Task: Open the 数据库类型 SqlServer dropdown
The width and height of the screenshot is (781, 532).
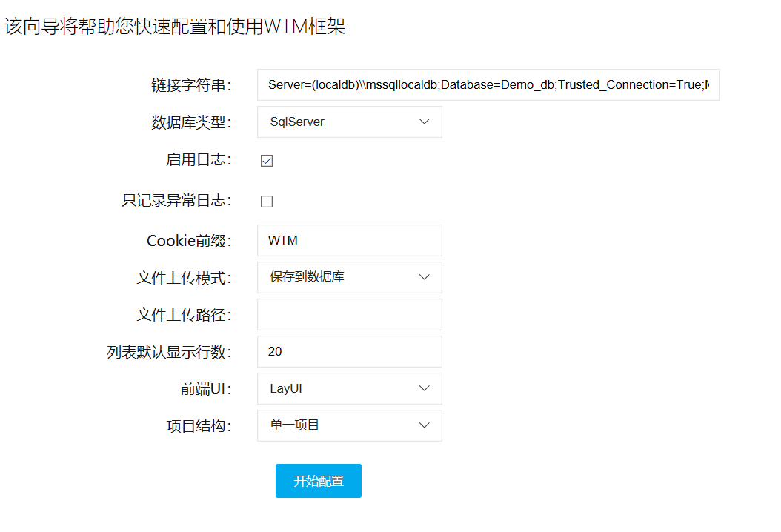Action: [349, 122]
